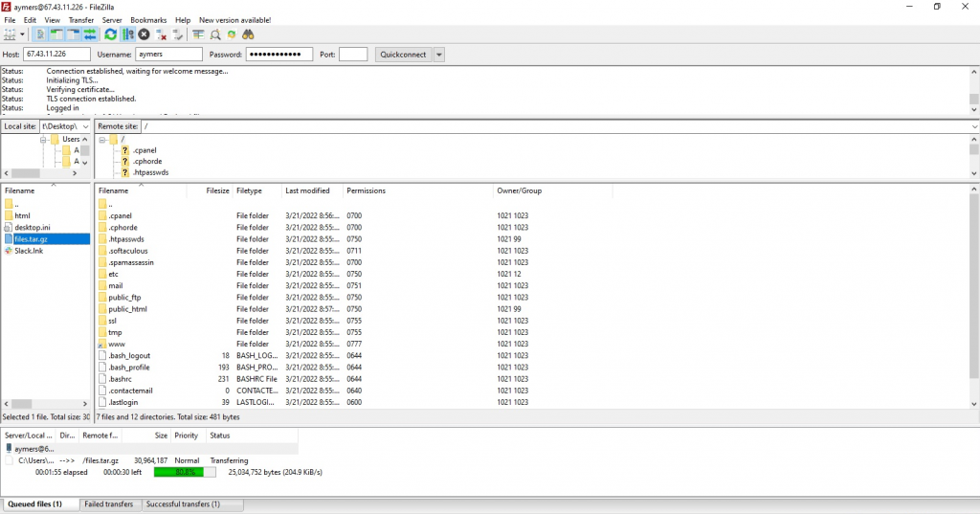980x514 pixels.
Task: Expand the Local site path dropdown
Action: click(x=85, y=126)
